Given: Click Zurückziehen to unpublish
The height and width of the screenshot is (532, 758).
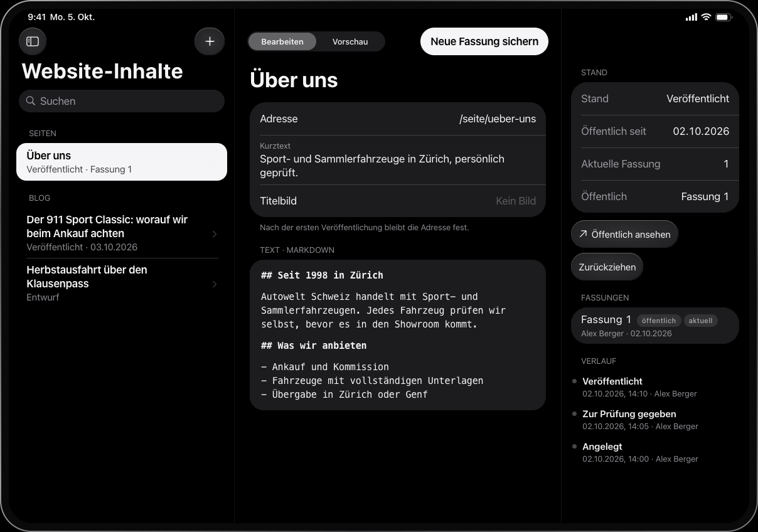Looking at the screenshot, I should [607, 267].
